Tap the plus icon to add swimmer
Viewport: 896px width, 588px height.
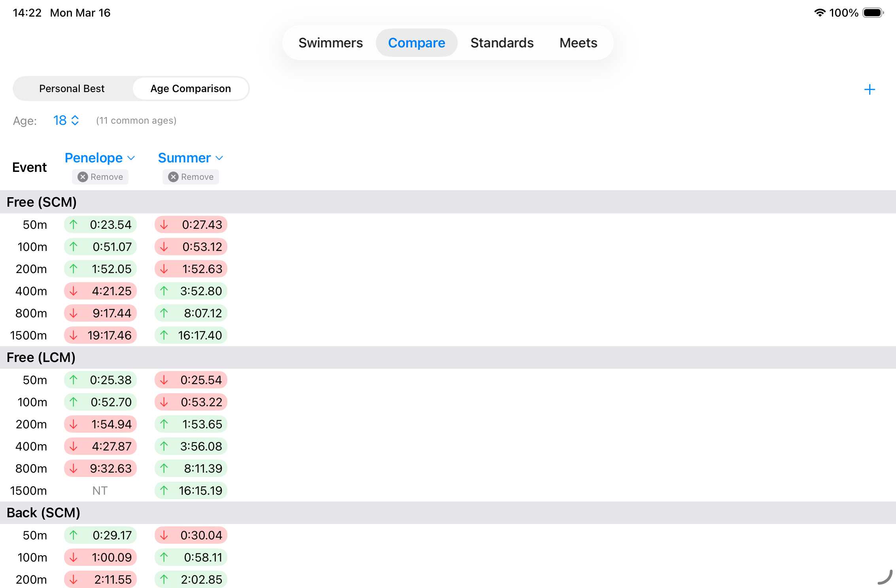pos(869,90)
